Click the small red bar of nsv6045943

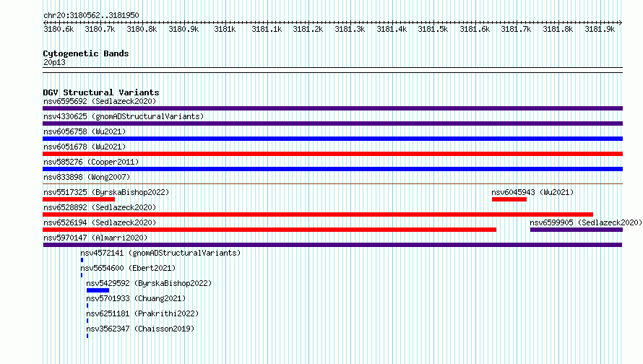coord(509,199)
